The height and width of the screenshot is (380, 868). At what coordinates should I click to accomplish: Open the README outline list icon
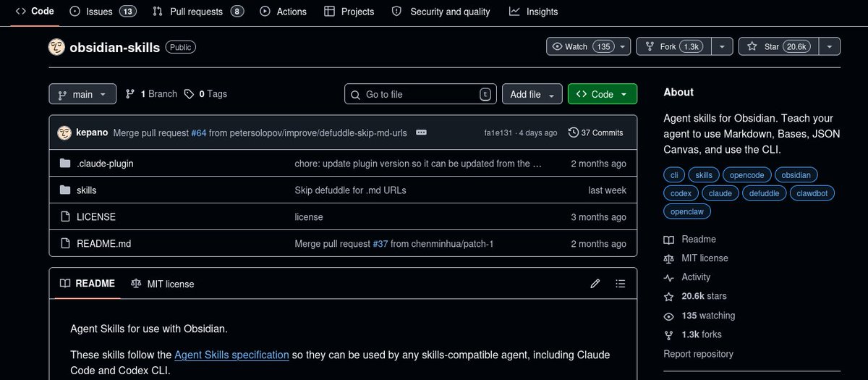tap(620, 284)
